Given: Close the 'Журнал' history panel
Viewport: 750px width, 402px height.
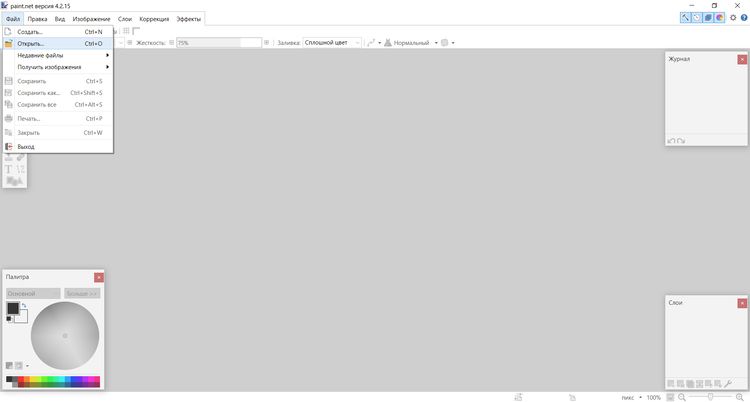Looking at the screenshot, I should [x=741, y=59].
